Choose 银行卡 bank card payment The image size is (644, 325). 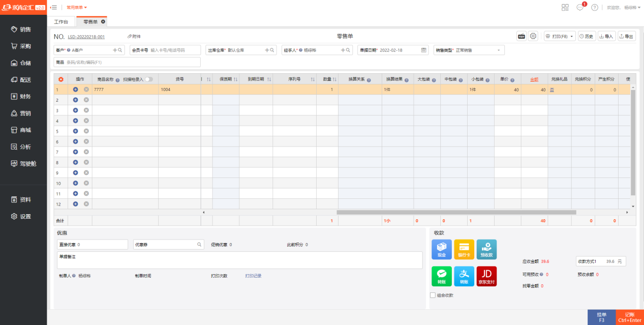(464, 249)
